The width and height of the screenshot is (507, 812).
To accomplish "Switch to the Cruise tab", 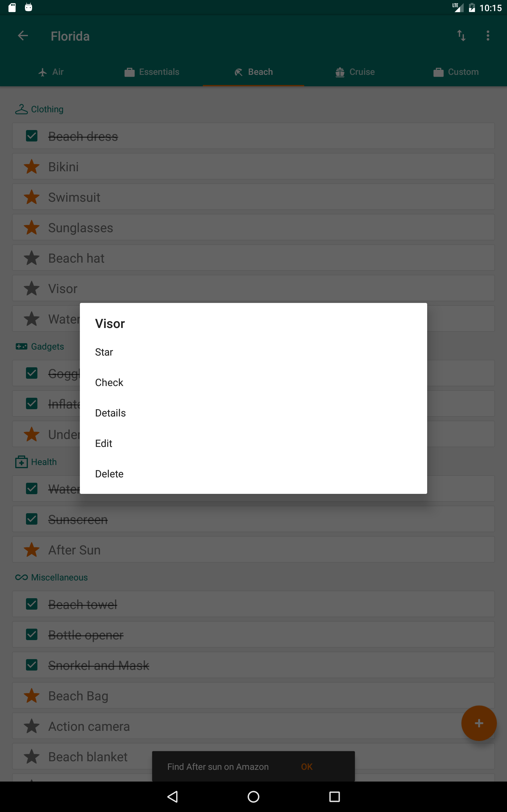I will click(x=355, y=72).
